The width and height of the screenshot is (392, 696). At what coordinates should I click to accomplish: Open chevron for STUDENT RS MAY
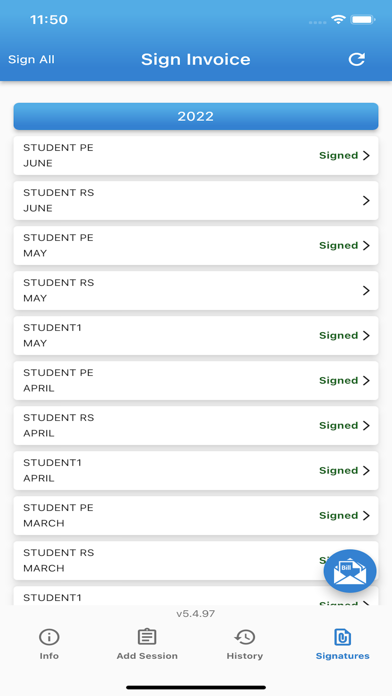click(x=366, y=291)
